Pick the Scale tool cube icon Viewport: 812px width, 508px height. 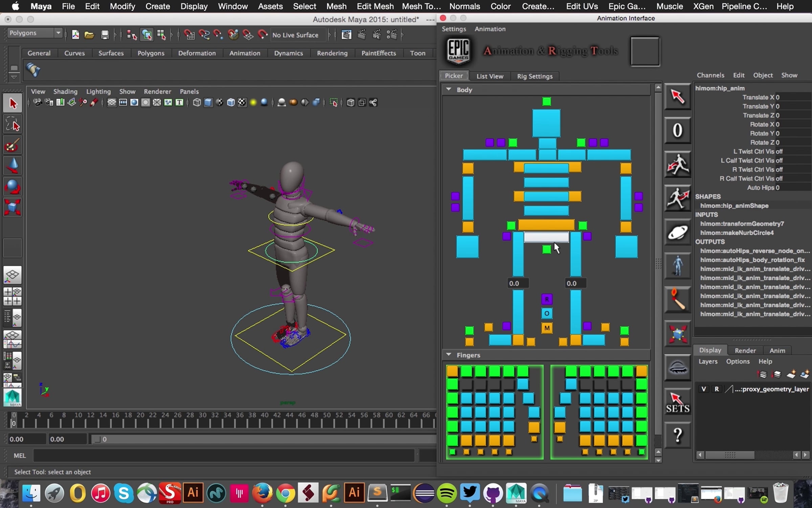tap(13, 207)
